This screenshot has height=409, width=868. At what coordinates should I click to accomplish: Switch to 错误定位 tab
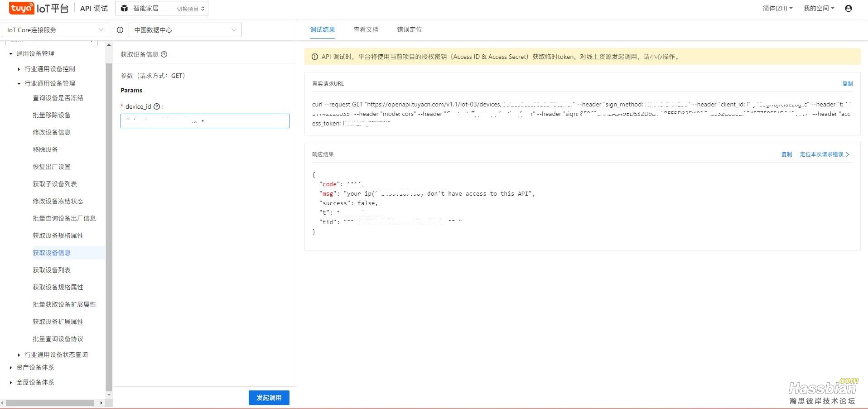point(410,29)
